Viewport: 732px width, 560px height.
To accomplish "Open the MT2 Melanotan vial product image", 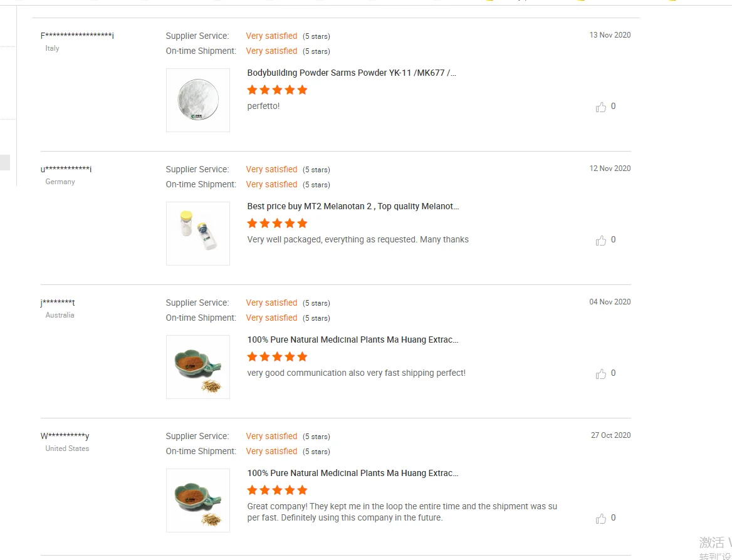I will (198, 234).
